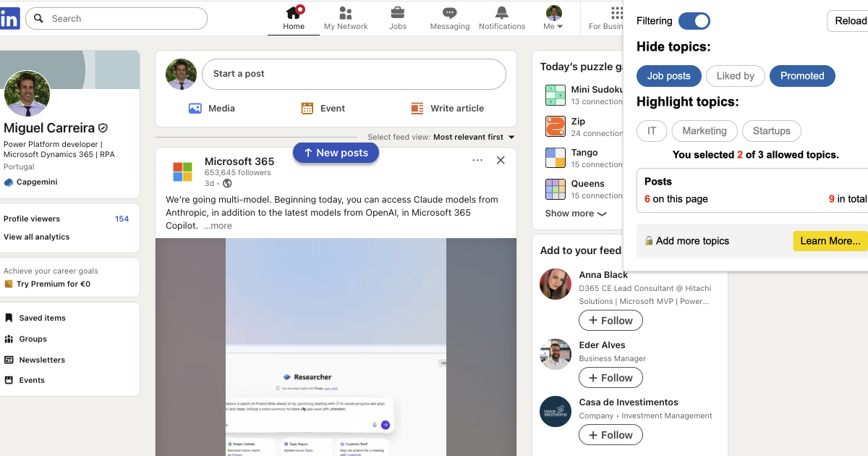Open the Me profile dropdown
This screenshot has height=456, width=868.
click(x=553, y=18)
